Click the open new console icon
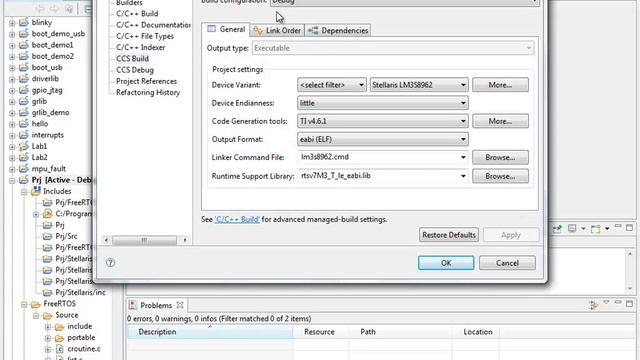Screen dimensions: 640x360 point(596,229)
